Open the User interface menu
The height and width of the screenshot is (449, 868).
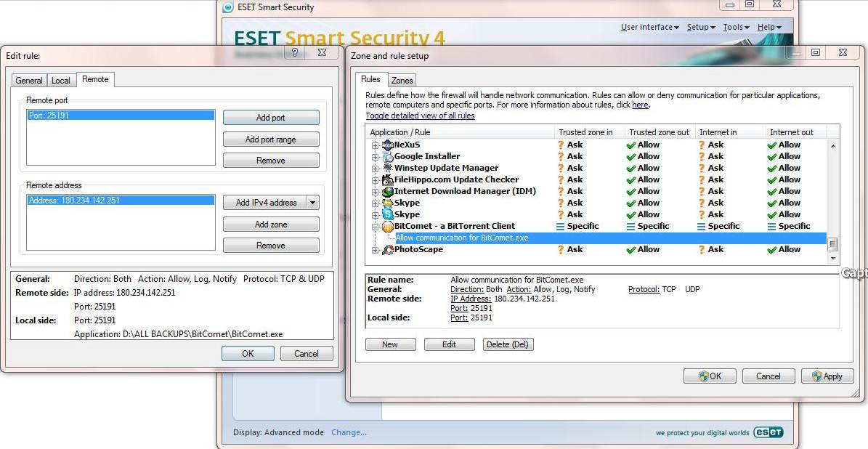pos(650,27)
